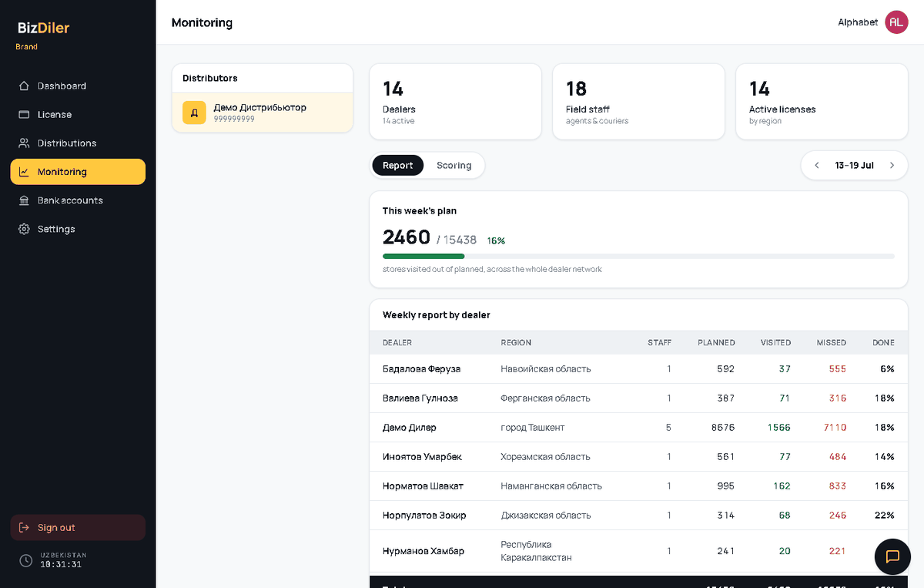Click region Навоийская область
Viewport: 924px width, 588px height.
click(x=546, y=369)
